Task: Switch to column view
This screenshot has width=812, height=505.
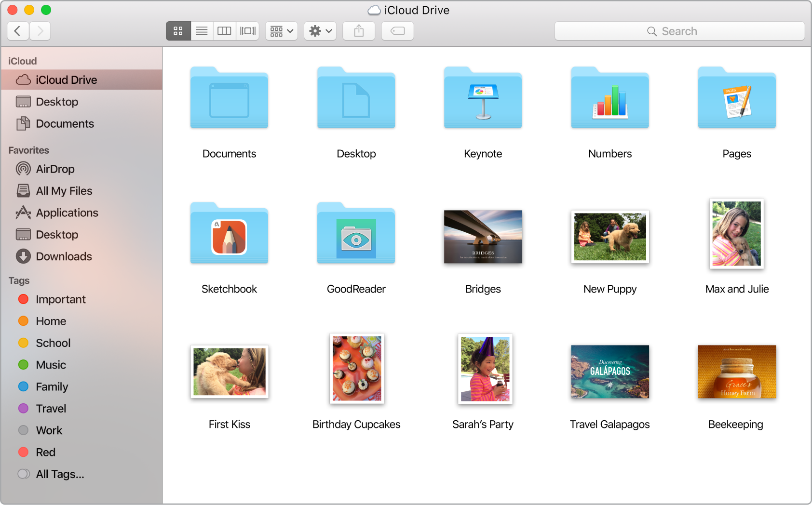Action: 224,31
